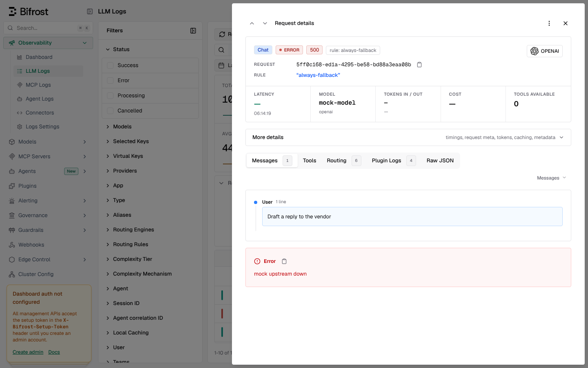This screenshot has width=588, height=368.
Task: Check the Error status filter
Action: [110, 81]
